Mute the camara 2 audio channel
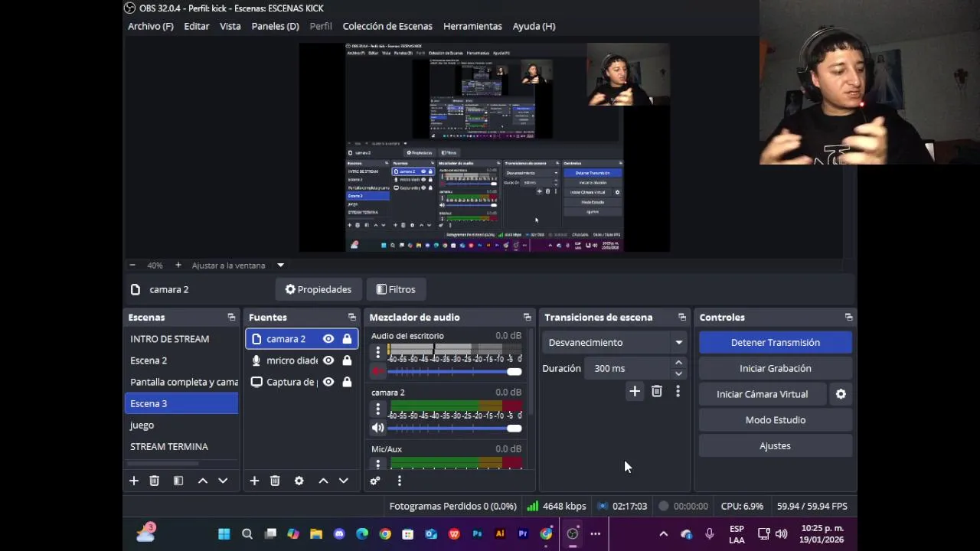This screenshot has height=551, width=980. (377, 428)
